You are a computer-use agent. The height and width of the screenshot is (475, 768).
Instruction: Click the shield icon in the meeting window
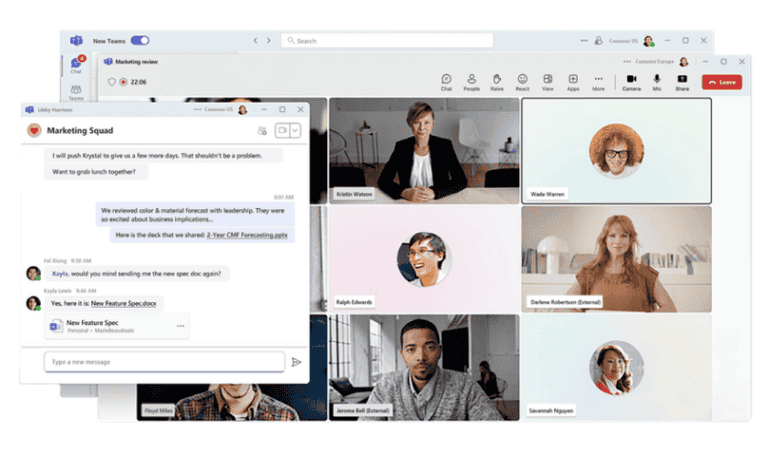pos(112,82)
